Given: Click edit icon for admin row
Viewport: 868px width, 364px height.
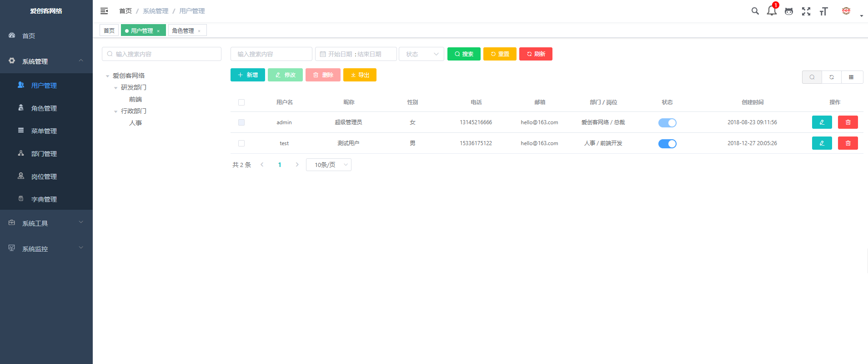Looking at the screenshot, I should click(x=822, y=122).
